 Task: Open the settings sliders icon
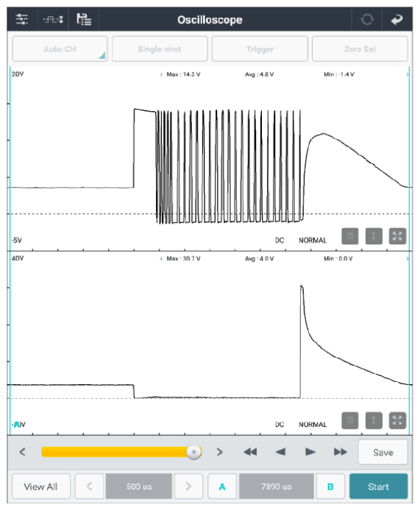point(22,20)
